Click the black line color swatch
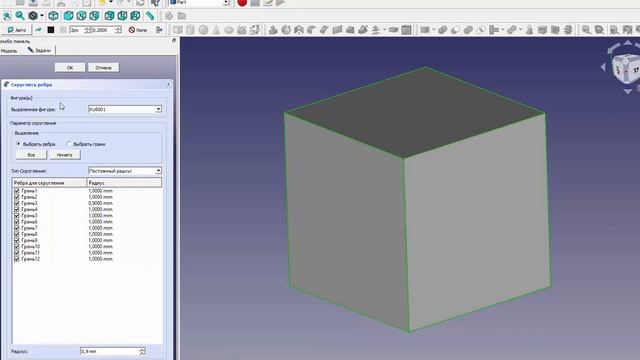 tap(51, 30)
